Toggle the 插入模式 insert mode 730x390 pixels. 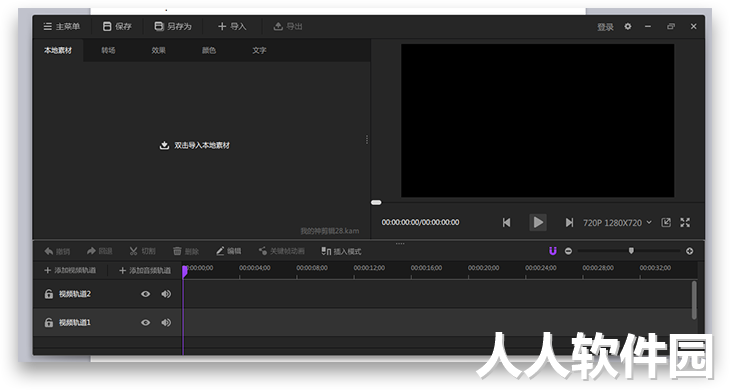tap(341, 251)
